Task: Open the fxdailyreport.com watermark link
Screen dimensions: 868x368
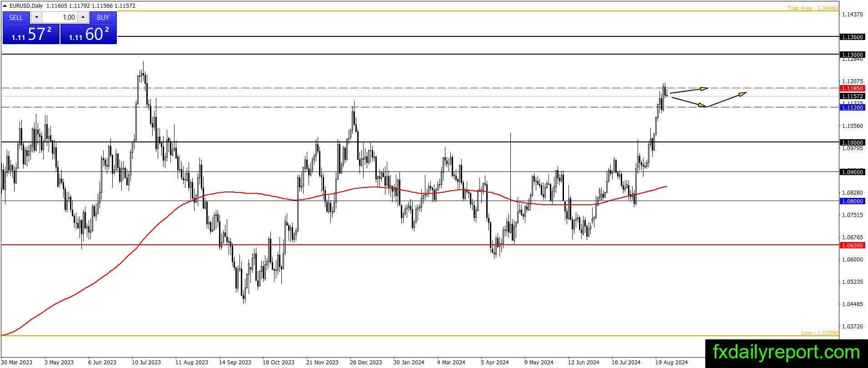Action: (x=786, y=352)
